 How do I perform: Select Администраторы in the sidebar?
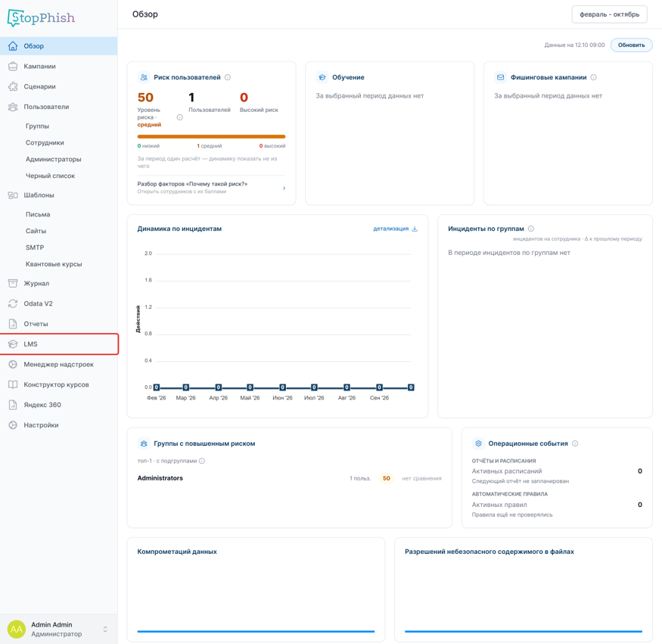click(53, 159)
